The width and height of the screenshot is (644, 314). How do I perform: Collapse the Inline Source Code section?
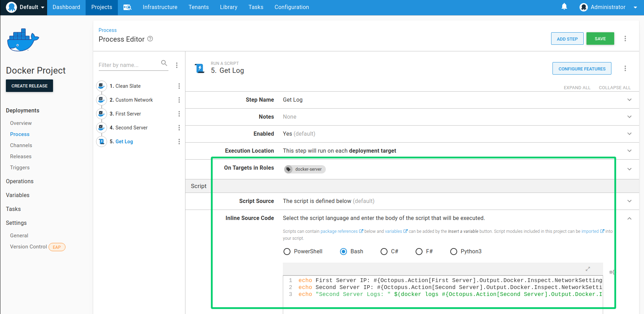tap(629, 218)
